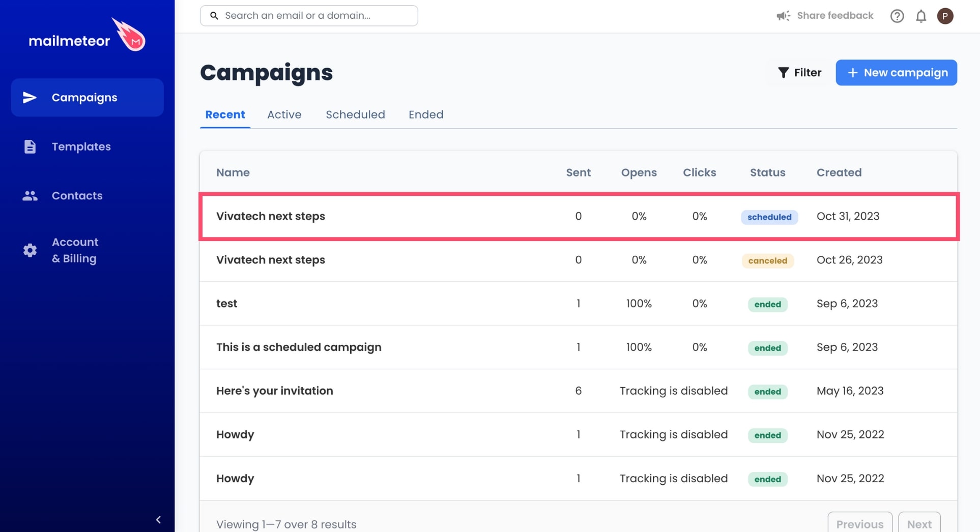Go to the Next page
This screenshot has width=980, height=532.
click(919, 523)
